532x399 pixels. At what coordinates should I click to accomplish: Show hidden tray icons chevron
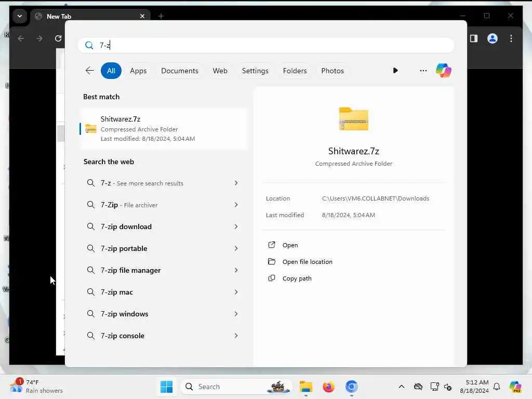402,387
